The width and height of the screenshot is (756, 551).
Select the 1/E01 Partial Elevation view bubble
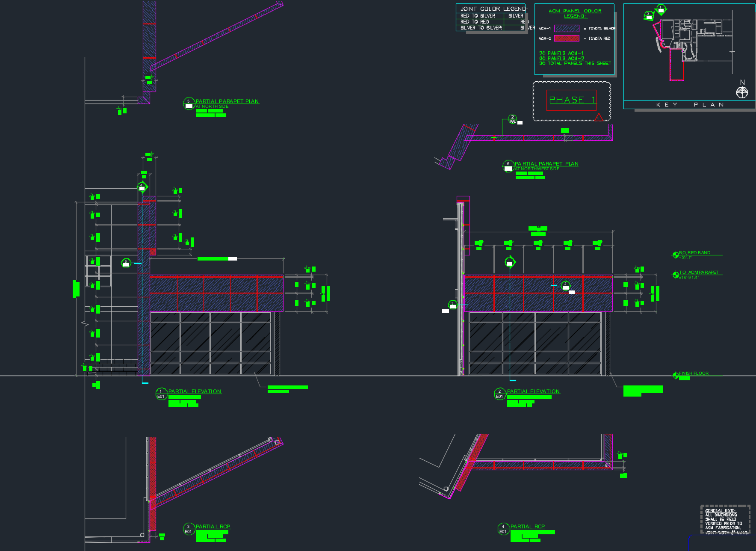[x=161, y=394]
